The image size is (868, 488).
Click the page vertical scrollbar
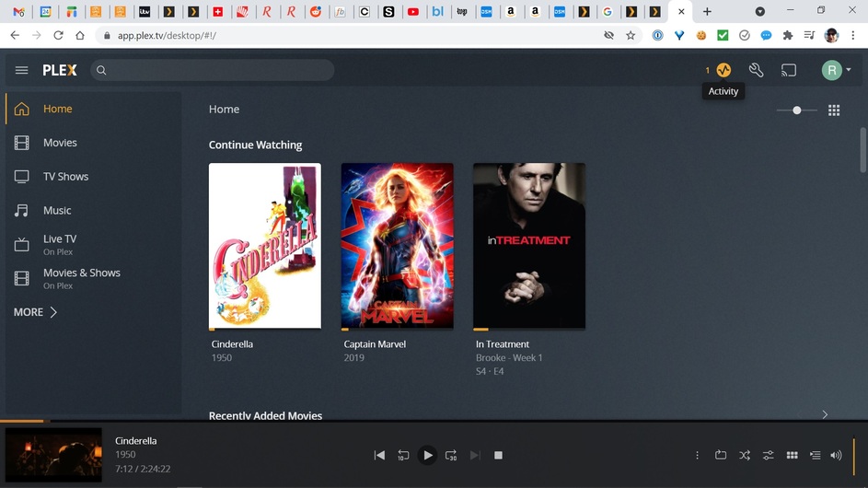click(x=863, y=150)
